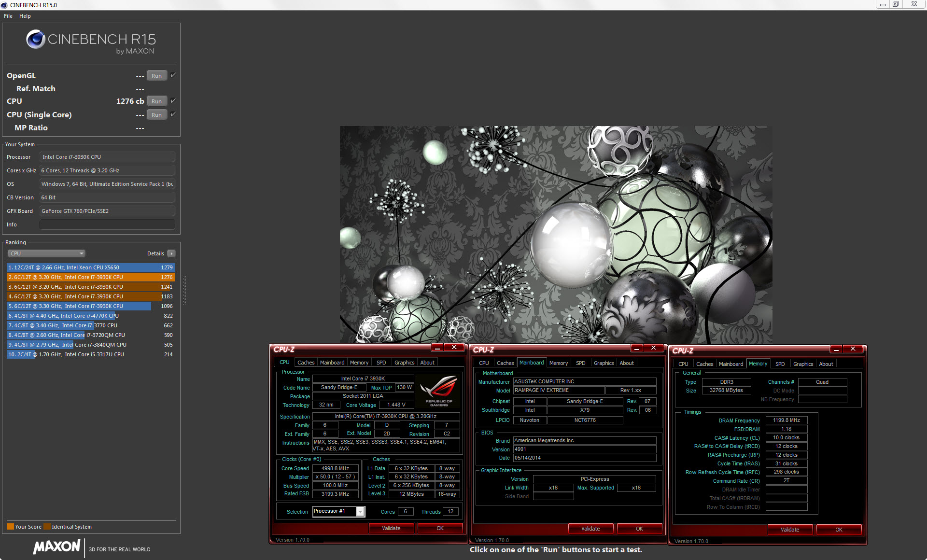This screenshot has width=927, height=560.
Task: Run the CPU benchmark test
Action: [156, 101]
